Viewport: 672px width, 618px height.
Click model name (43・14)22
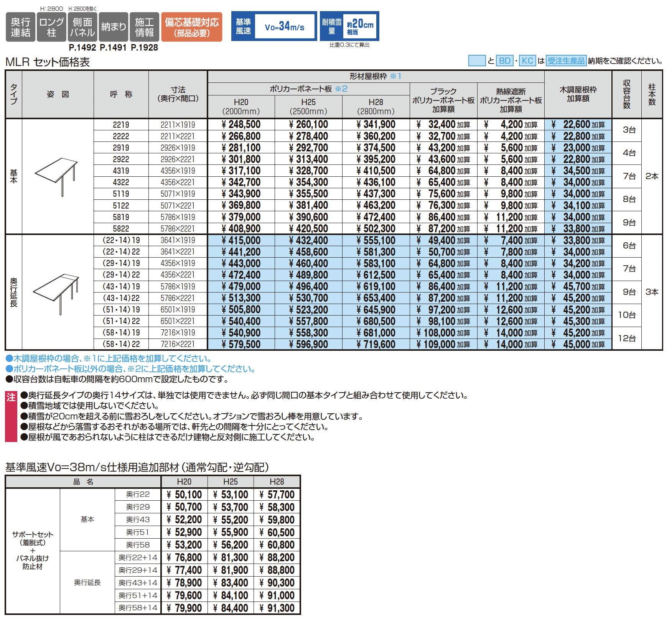coord(121,298)
